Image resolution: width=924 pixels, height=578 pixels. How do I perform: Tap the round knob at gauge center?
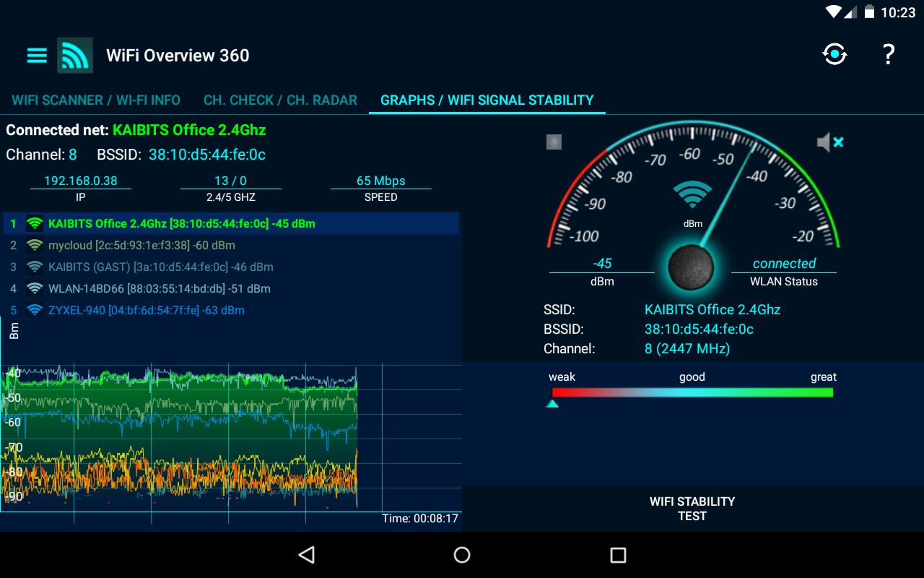point(691,267)
